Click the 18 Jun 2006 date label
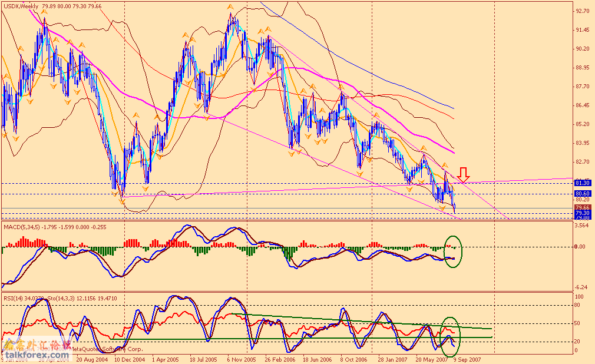Screen dimensions: 595x364 tap(317, 359)
